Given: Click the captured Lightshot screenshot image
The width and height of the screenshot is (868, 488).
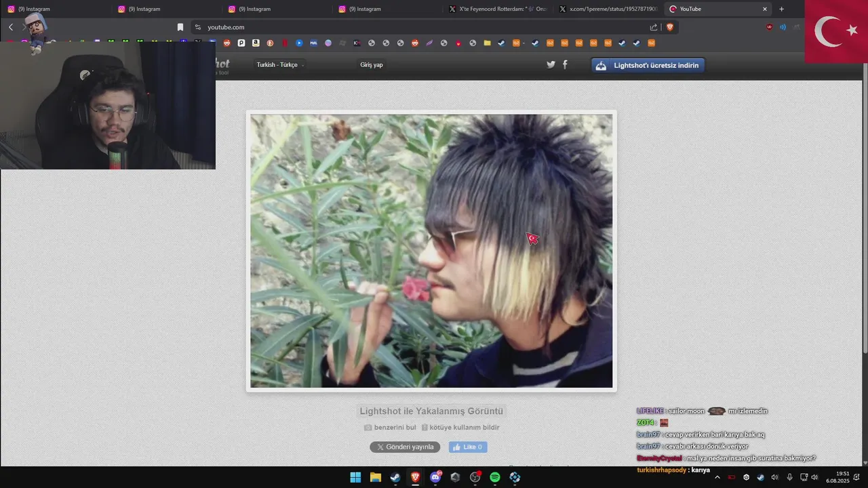Looking at the screenshot, I should 431,251.
